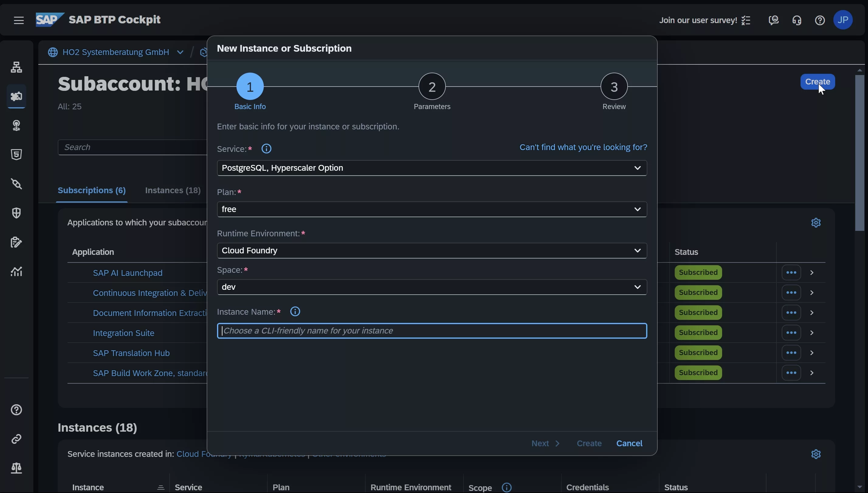Click the dialog footer Create button
This screenshot has width=868, height=493.
pos(589,443)
